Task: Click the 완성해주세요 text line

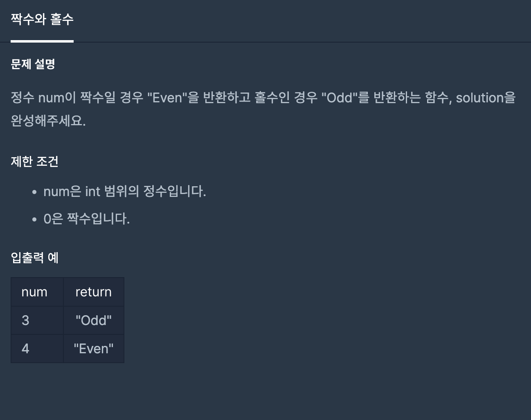Action: [48, 121]
